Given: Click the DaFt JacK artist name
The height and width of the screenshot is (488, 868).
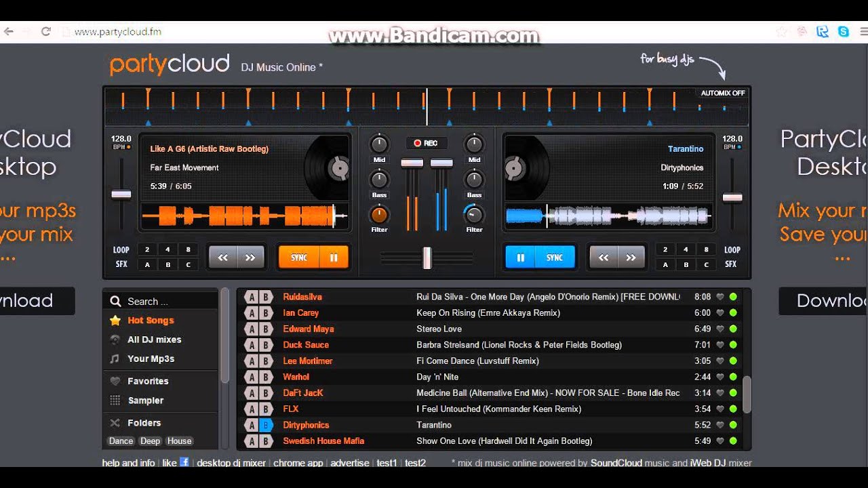Looking at the screenshot, I should 303,393.
